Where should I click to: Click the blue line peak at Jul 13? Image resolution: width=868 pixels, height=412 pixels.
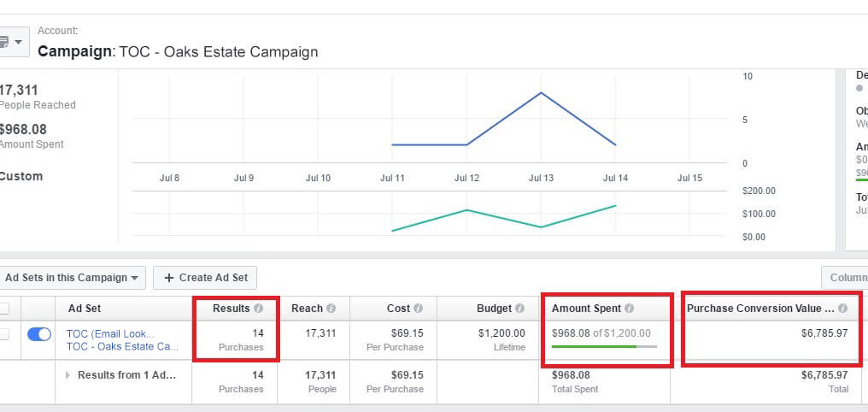pos(541,92)
